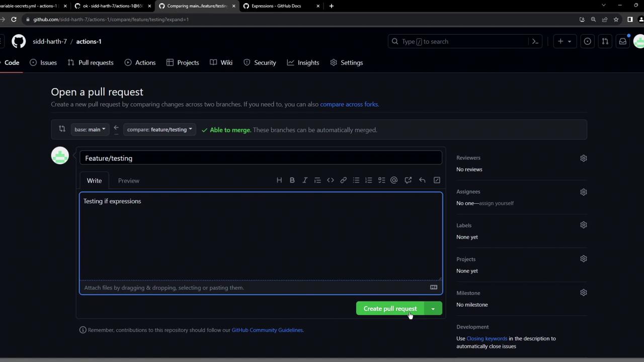644x362 pixels.
Task: Click the Markdown supported icon
Action: 434,287
